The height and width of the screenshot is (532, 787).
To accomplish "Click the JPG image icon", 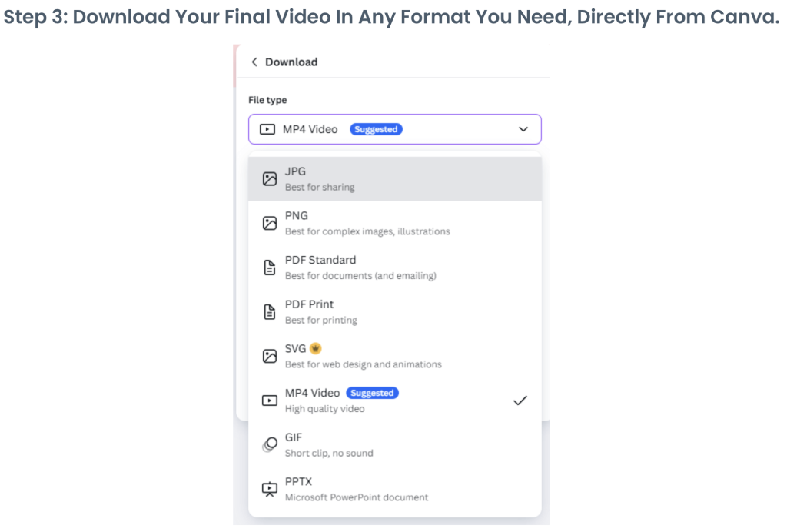I will [x=269, y=179].
